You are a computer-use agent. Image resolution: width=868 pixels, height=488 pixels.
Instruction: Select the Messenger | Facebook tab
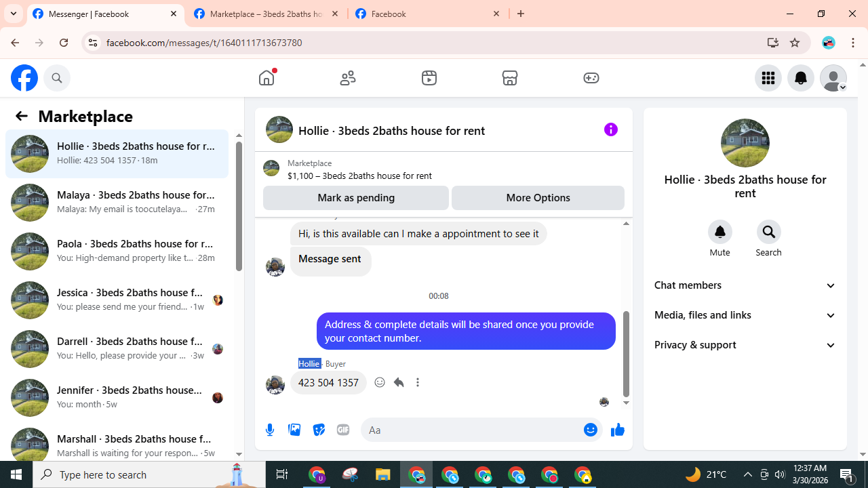tap(106, 14)
